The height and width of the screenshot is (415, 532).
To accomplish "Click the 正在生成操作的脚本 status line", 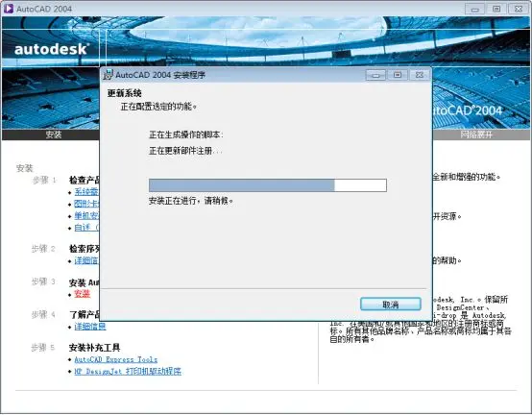I will pos(186,134).
